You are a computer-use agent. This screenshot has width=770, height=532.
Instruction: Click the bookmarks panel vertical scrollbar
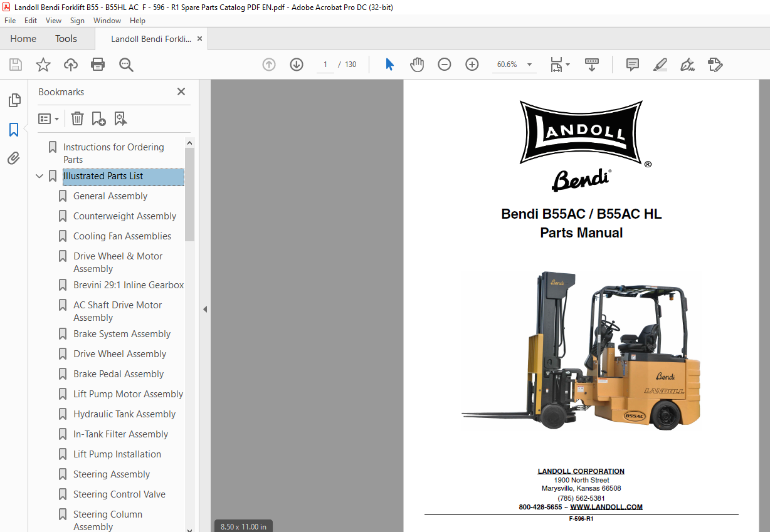189,195
